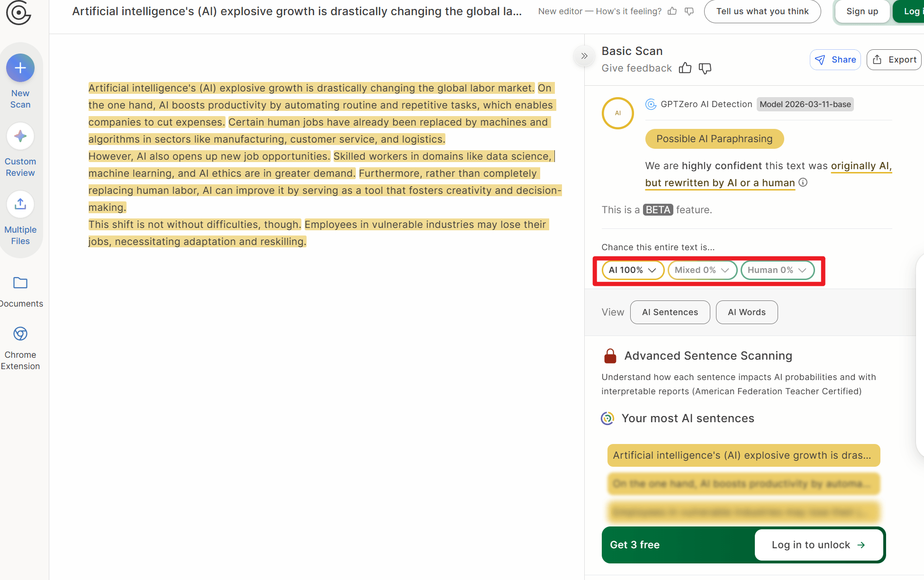Switch view to AI Words

pos(747,312)
